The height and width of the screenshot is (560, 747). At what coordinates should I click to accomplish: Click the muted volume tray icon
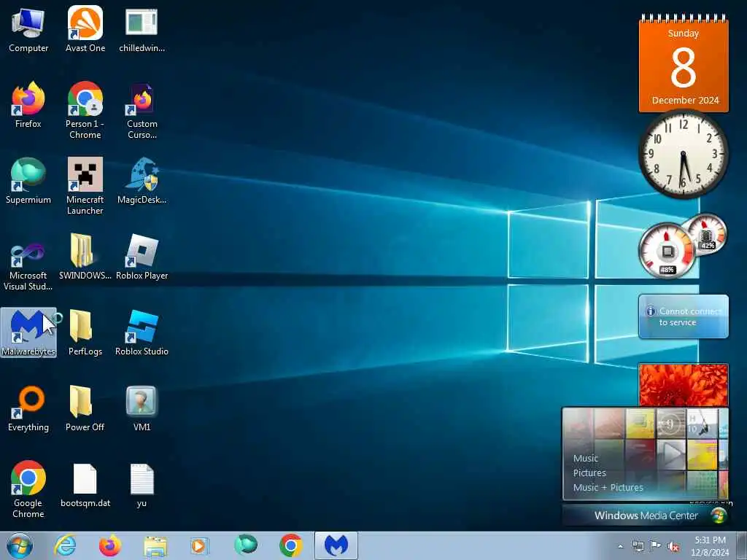pos(673,547)
